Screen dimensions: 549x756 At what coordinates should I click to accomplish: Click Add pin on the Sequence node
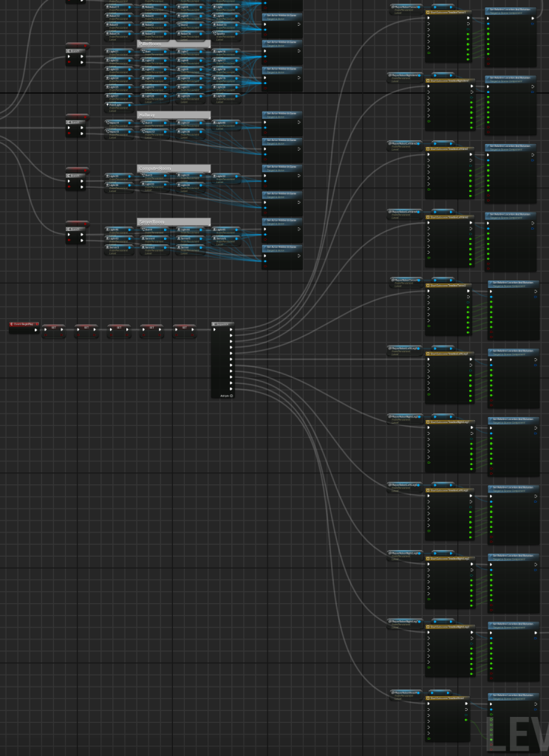click(226, 396)
